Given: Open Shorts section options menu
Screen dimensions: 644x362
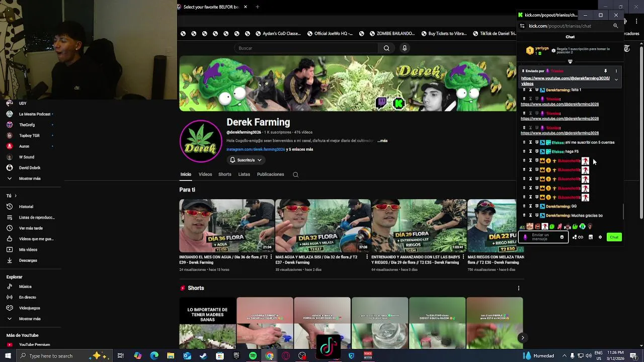Looking at the screenshot, I should [x=519, y=288].
